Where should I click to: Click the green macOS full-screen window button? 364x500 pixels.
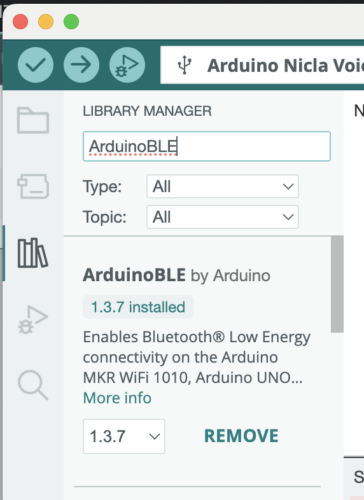point(71,22)
